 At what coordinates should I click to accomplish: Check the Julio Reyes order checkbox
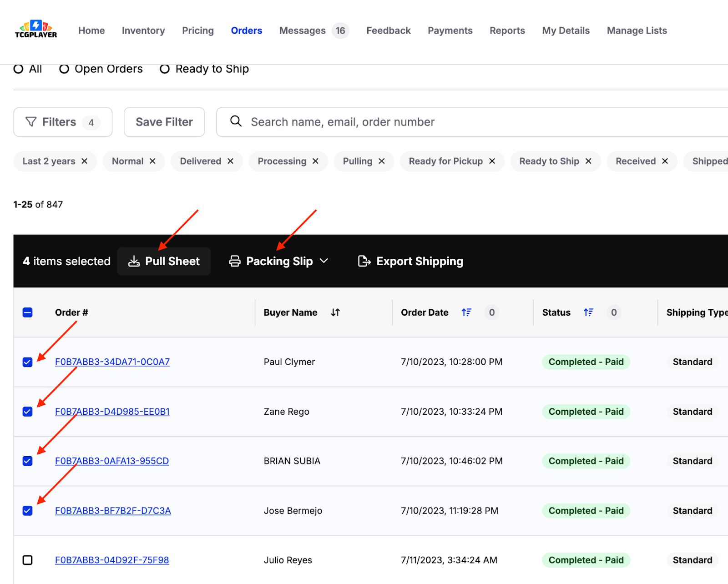click(27, 560)
